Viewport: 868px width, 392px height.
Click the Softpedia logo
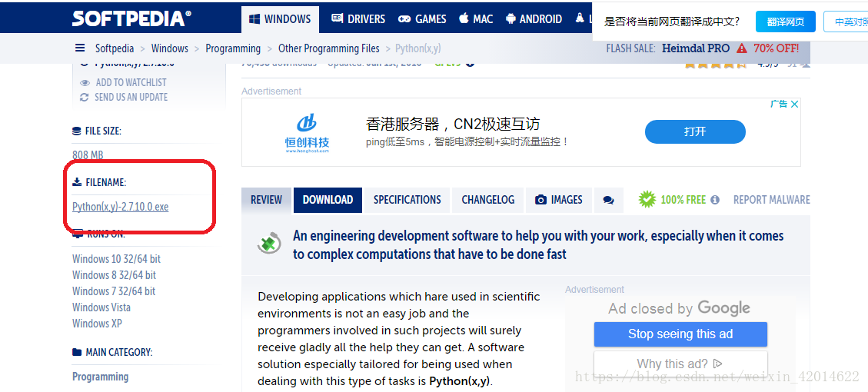pyautogui.click(x=131, y=18)
